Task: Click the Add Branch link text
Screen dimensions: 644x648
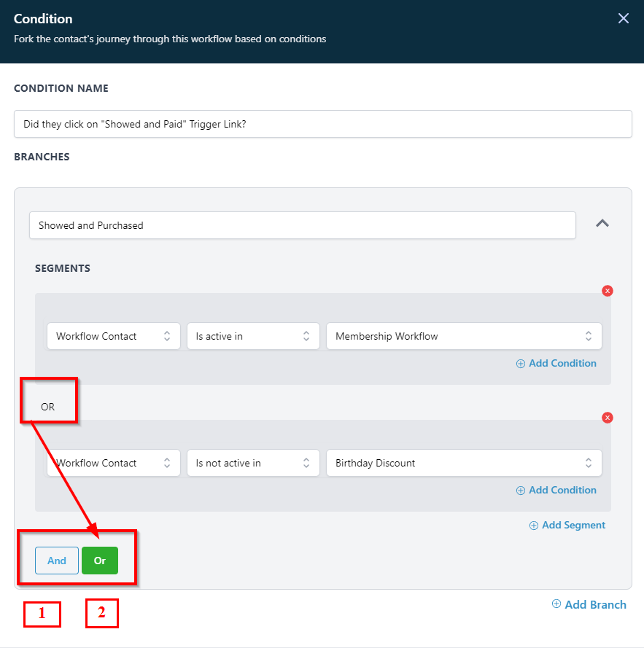Action: click(x=595, y=604)
